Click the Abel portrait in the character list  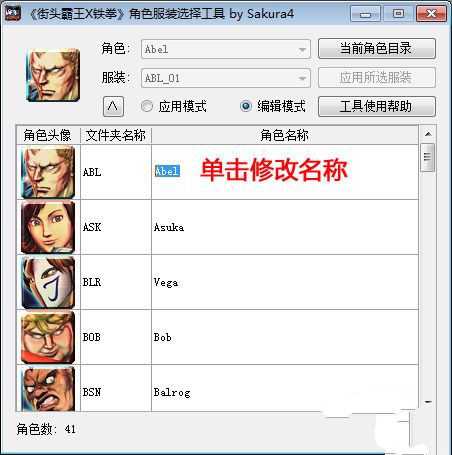point(48,172)
